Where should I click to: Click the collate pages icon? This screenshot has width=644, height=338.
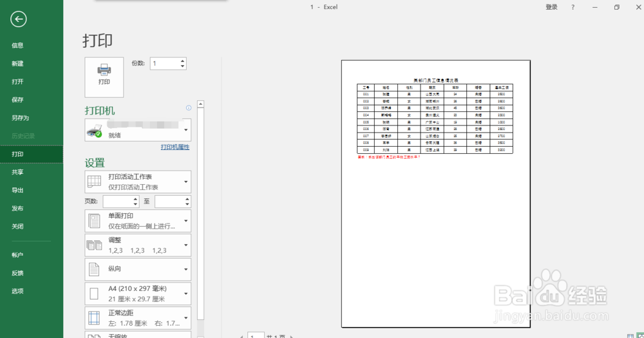tap(95, 245)
